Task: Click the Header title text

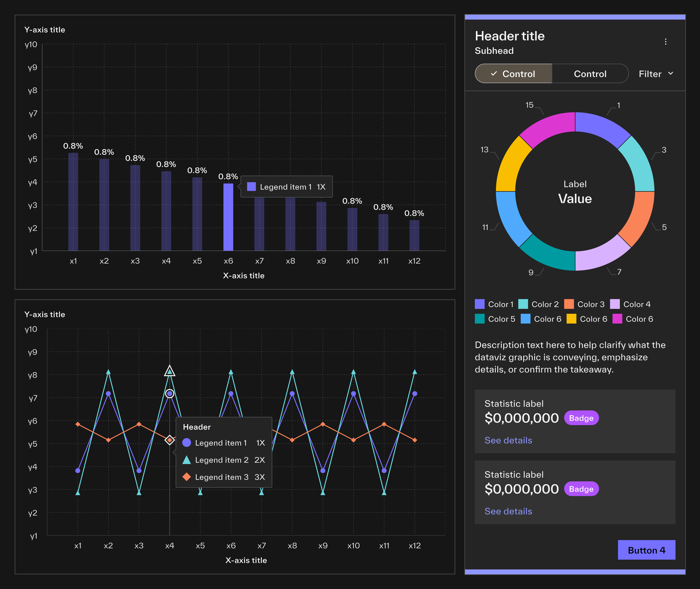Action: click(510, 36)
